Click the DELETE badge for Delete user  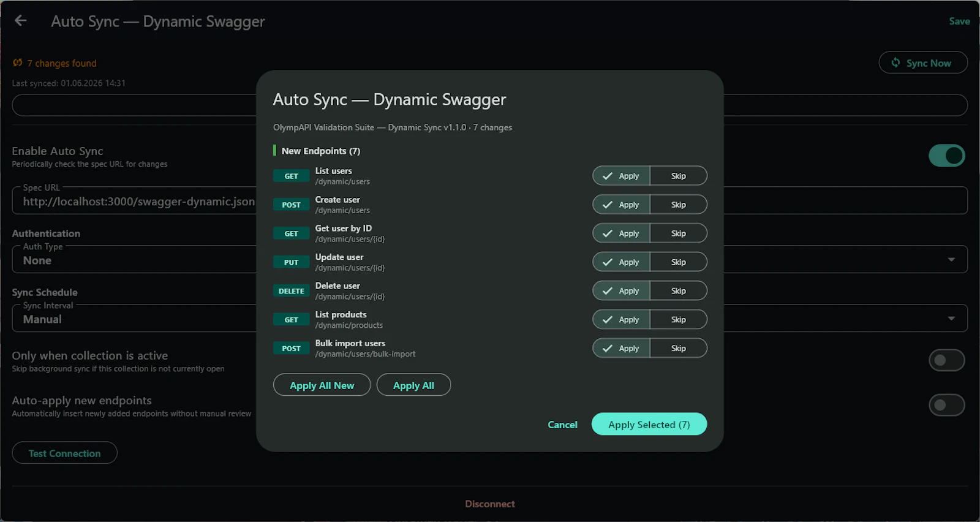coord(291,291)
